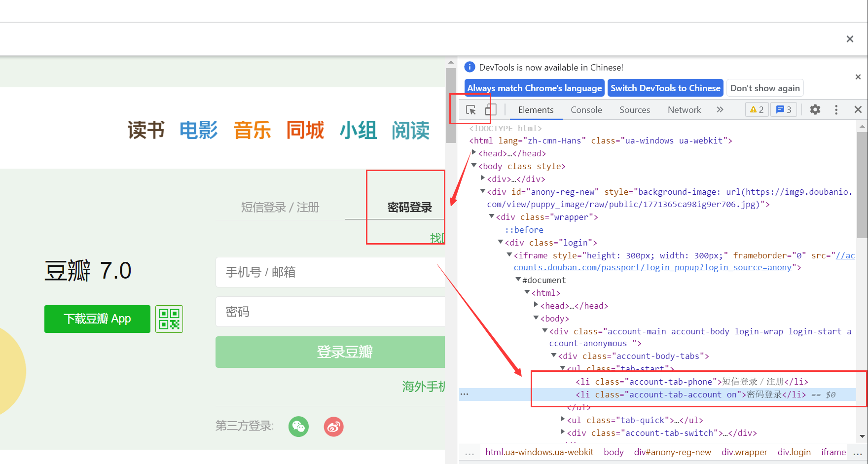
Task: Click the ::before pseudo-element row
Action: (524, 230)
